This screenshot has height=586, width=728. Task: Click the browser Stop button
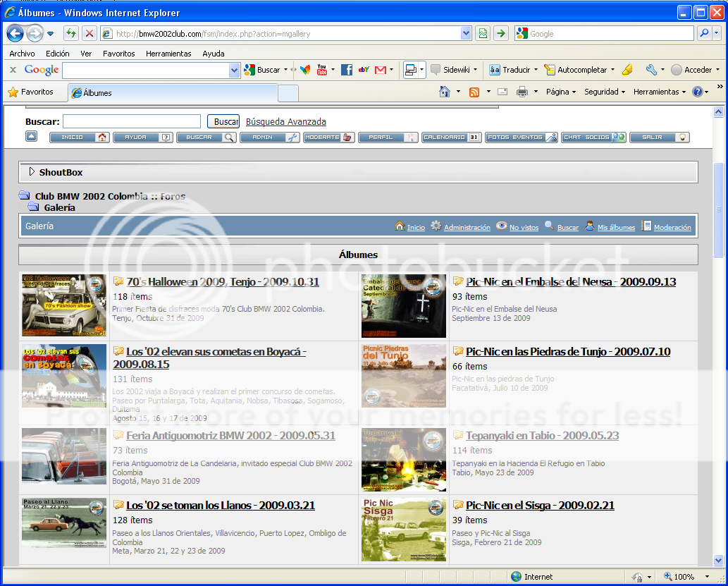tap(90, 33)
